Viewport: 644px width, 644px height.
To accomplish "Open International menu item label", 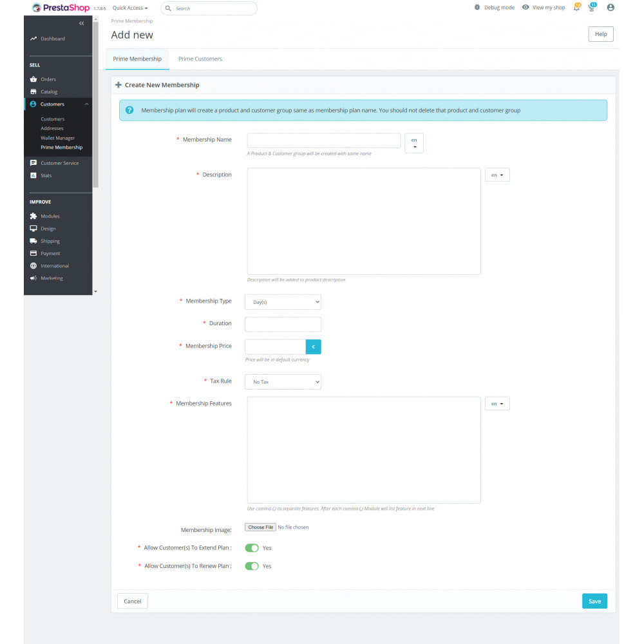I will pos(55,266).
